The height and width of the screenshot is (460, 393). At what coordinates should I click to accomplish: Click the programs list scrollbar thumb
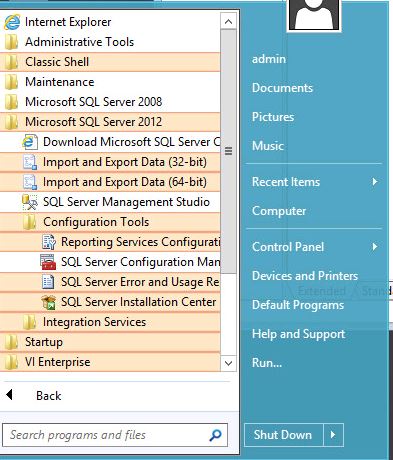point(228,152)
